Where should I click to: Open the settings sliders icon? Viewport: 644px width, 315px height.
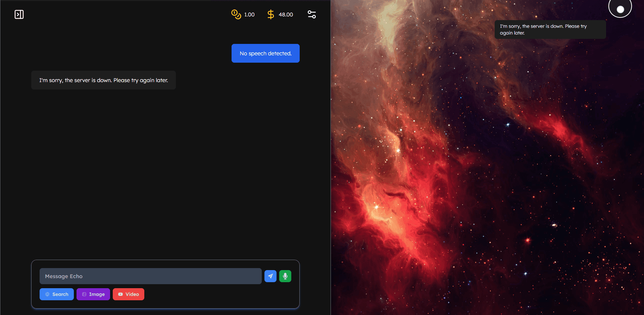pyautogui.click(x=311, y=14)
